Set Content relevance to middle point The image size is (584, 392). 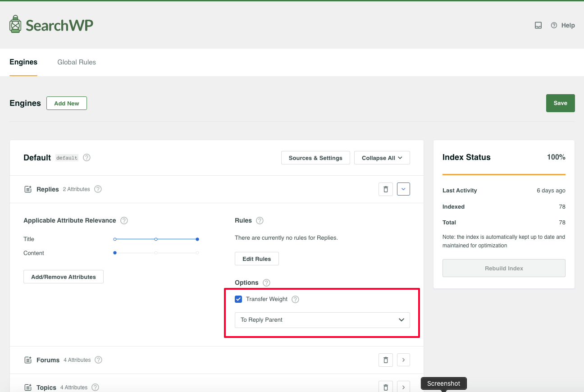click(156, 253)
